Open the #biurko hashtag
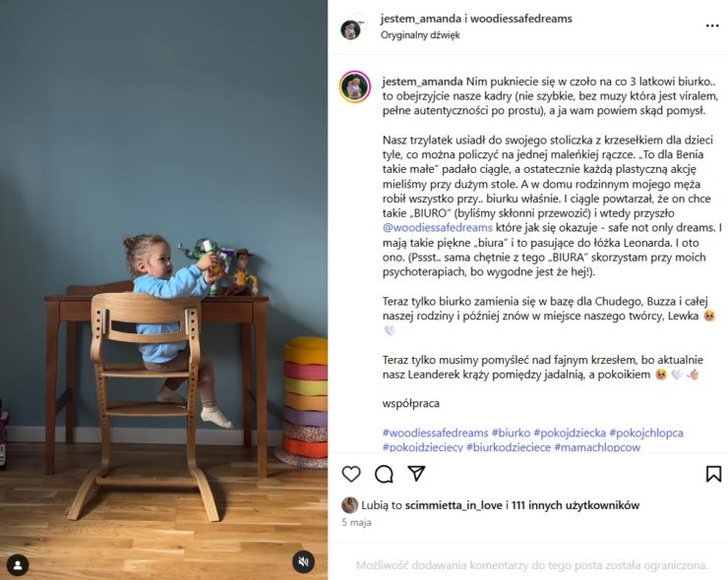 pos(511,433)
